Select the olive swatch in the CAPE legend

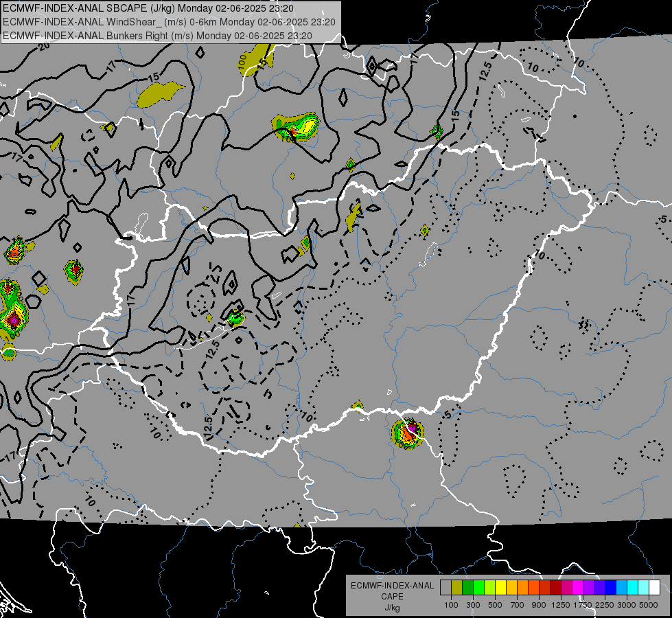click(457, 588)
